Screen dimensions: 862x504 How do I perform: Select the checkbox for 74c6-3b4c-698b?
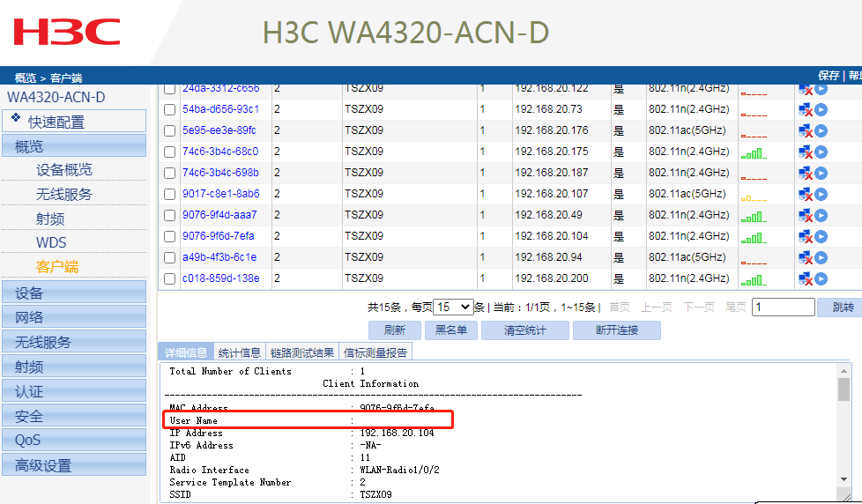(170, 173)
